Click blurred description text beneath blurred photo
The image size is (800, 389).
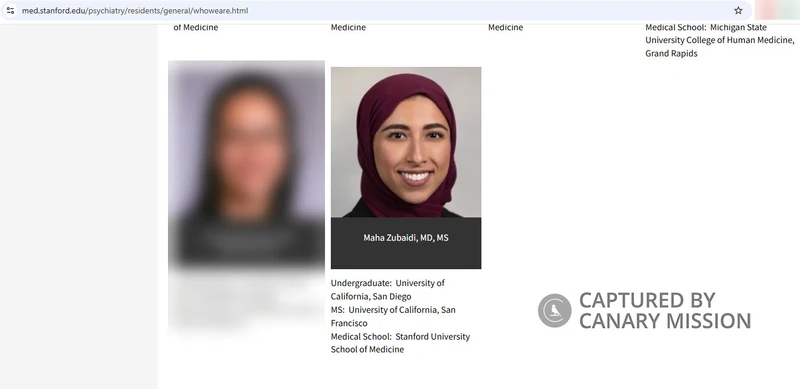(x=246, y=299)
